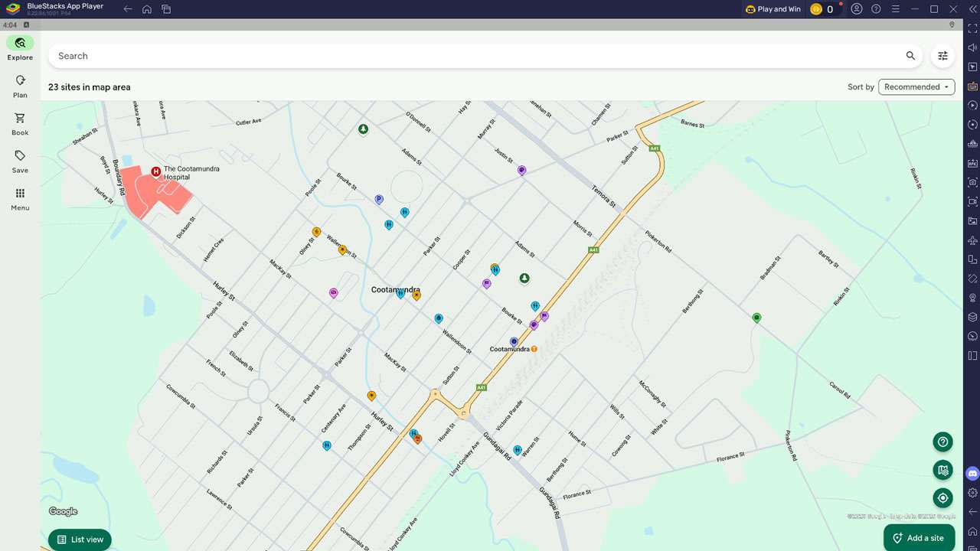Open the filter settings icon
Screen dimensions: 980x551
(x=942, y=56)
